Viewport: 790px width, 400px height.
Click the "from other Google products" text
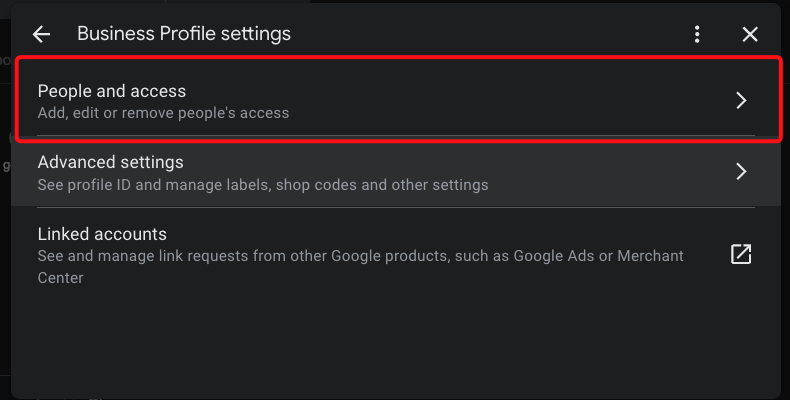tap(349, 256)
